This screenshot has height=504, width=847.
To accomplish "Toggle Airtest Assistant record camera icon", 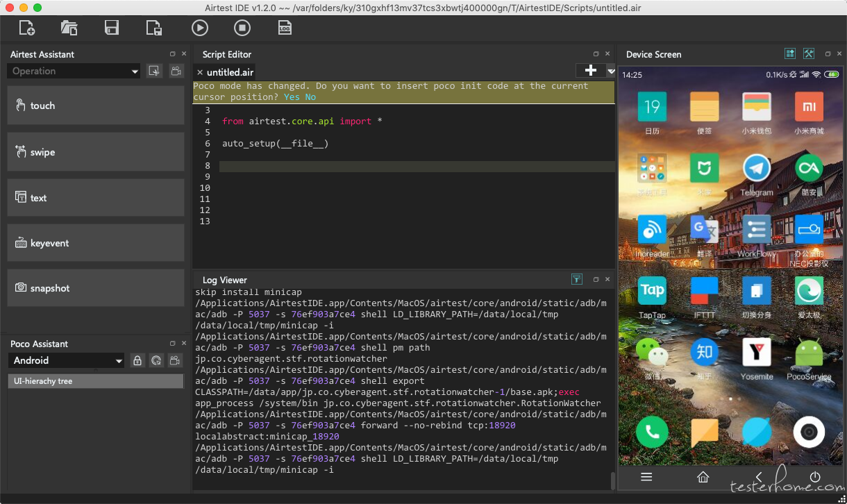I will (x=176, y=71).
